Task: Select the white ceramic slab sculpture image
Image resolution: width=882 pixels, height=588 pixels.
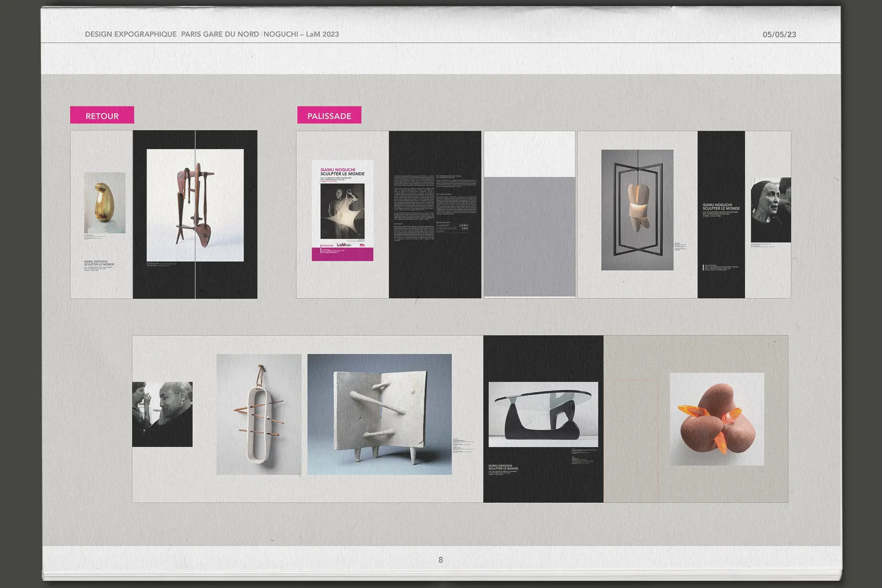Action: point(379,414)
